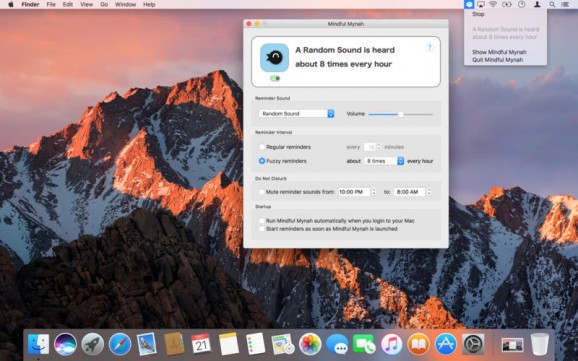Click Mindful Mynah menu bar status icon
Viewport: 578px width, 361px height.
469,4
